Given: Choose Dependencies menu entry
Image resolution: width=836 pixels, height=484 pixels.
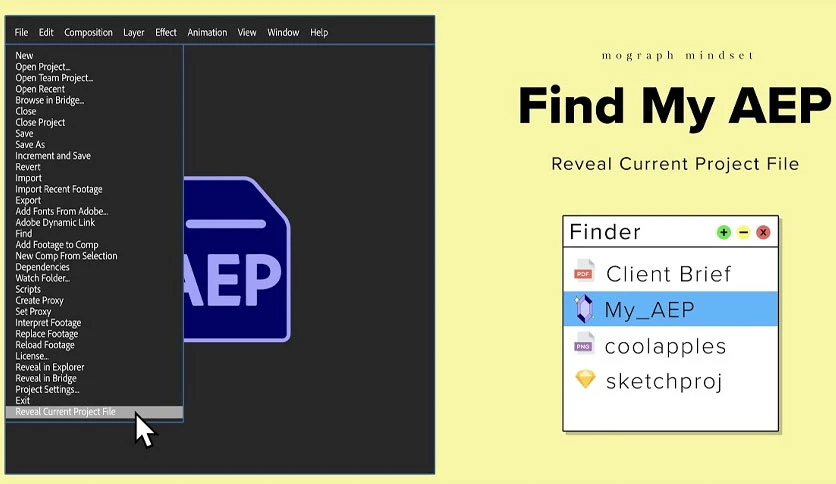Looking at the screenshot, I should 42,267.
